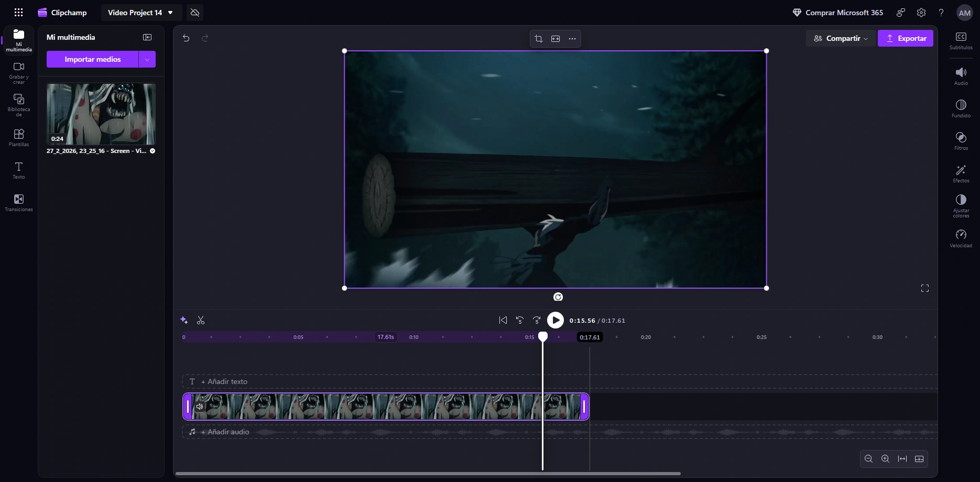Open the Video Project 14 title dropdown

pyautogui.click(x=140, y=13)
